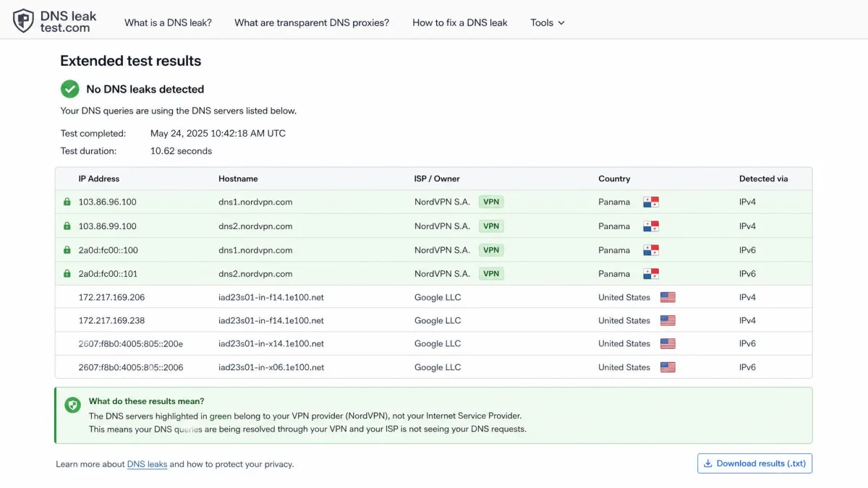The height and width of the screenshot is (488, 868).
Task: Follow the DNS leaks link in footer text
Action: coord(147,464)
